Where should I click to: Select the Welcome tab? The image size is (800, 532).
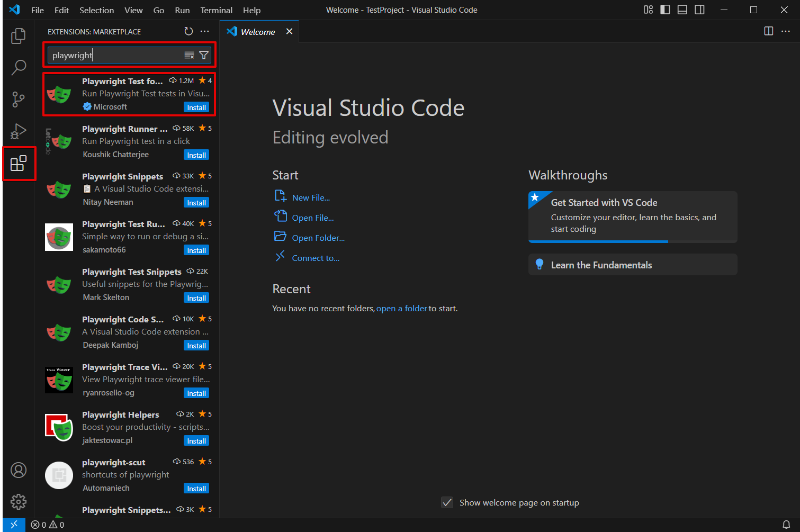tap(257, 31)
